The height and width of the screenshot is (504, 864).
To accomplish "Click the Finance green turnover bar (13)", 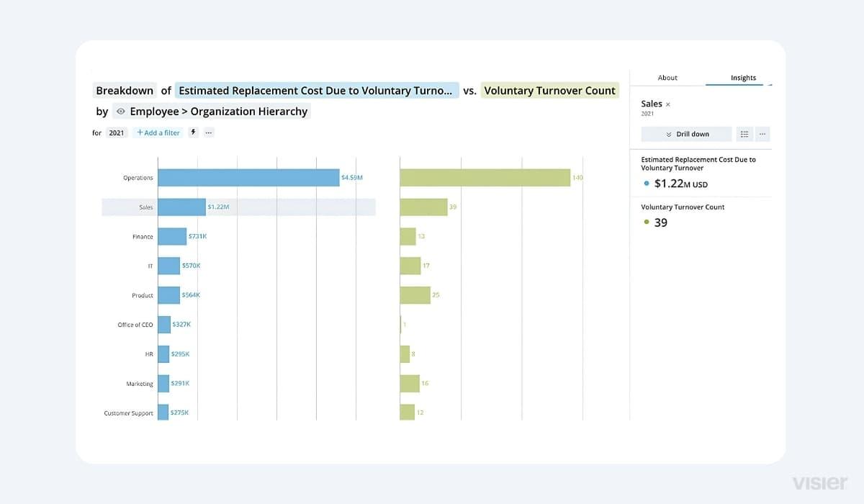I will tap(408, 236).
